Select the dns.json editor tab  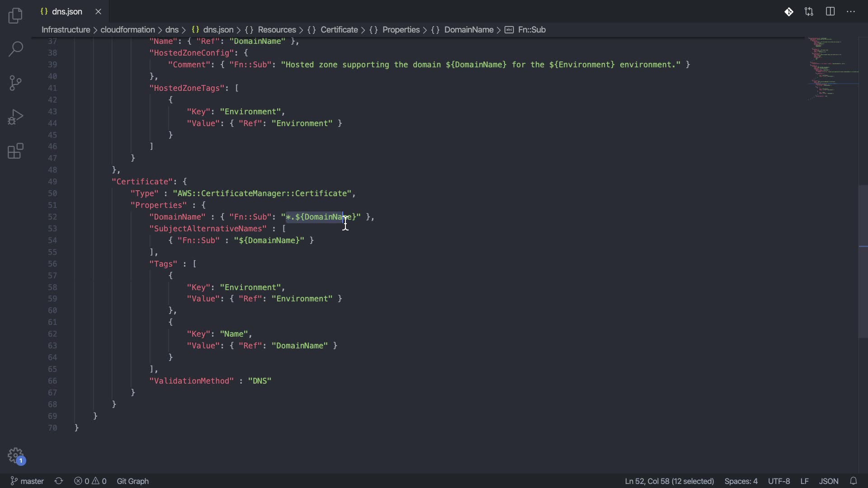(67, 12)
